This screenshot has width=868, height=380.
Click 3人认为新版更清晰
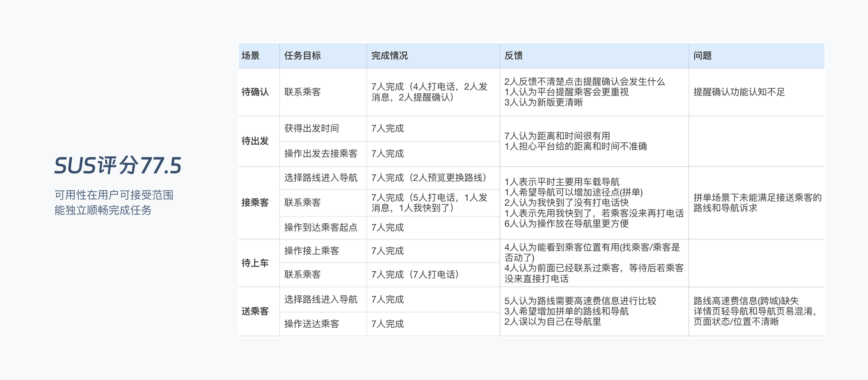point(543,103)
